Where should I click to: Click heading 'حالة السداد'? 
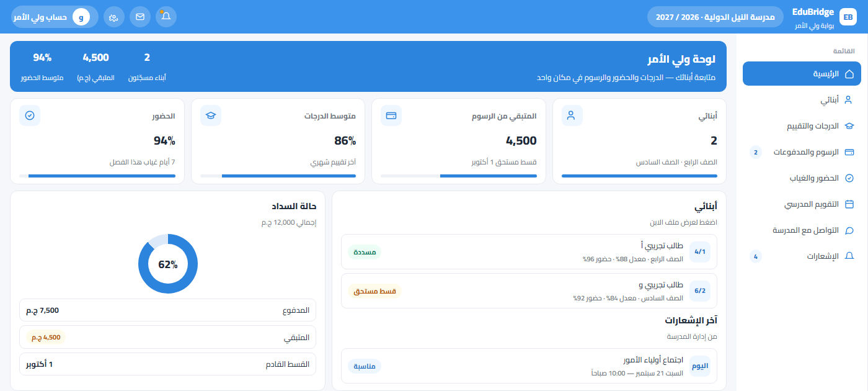[x=294, y=207]
